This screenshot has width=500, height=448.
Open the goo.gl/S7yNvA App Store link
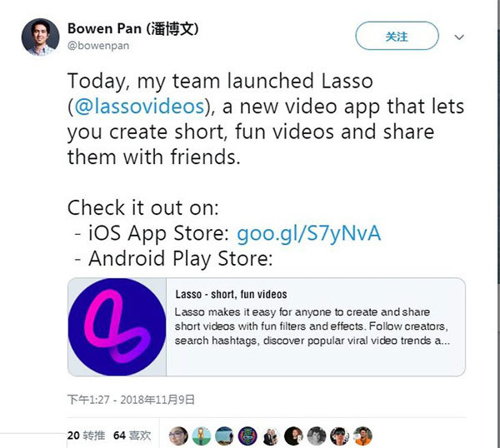(x=308, y=233)
